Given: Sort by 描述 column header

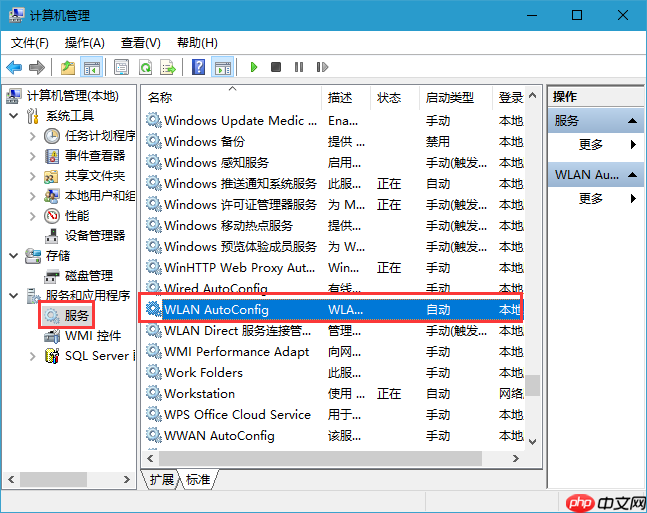Looking at the screenshot, I should [x=346, y=97].
